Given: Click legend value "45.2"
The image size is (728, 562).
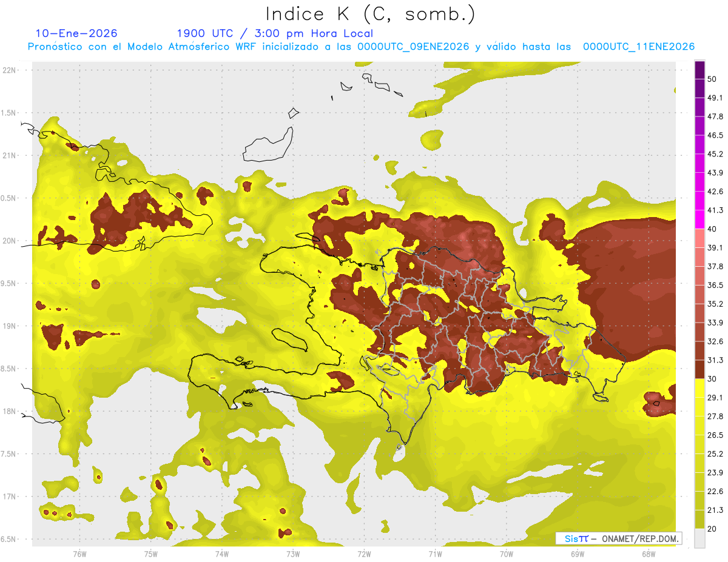Looking at the screenshot, I should tap(715, 154).
